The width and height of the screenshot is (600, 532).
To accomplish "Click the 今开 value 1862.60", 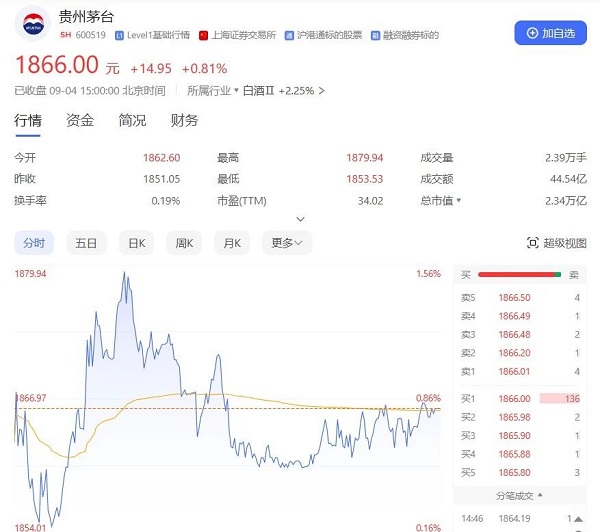I will [x=161, y=158].
